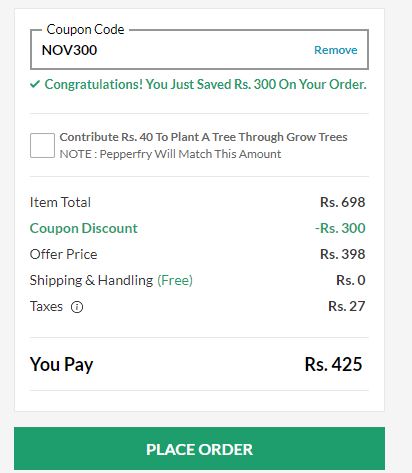This screenshot has height=473, width=412.
Task: Click the You Pay heading
Action: coord(62,364)
